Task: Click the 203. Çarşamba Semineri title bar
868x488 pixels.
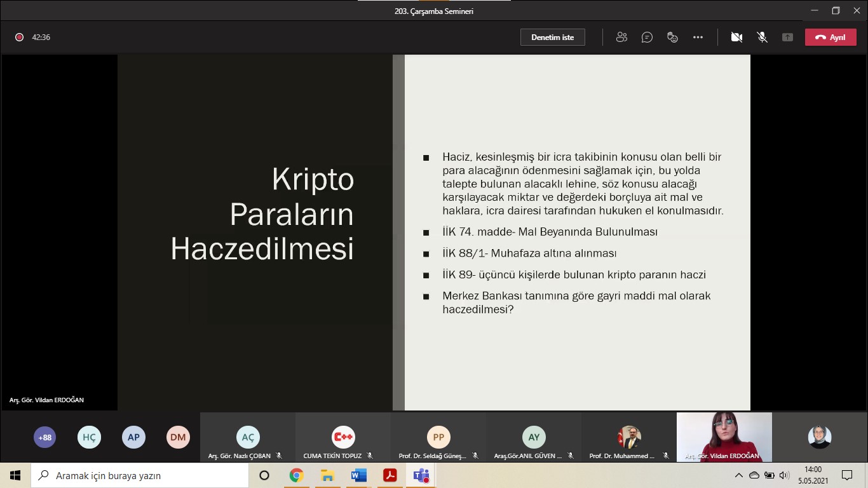Action: point(434,10)
